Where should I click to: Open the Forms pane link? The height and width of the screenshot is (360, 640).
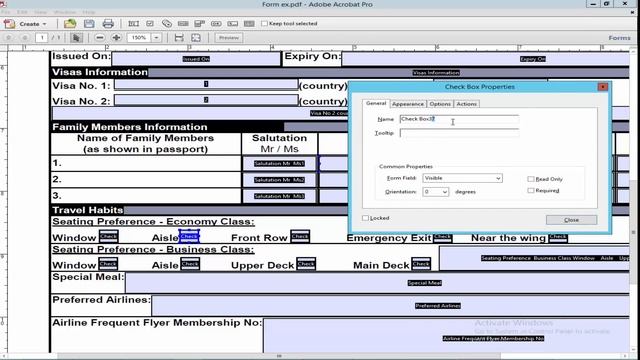click(x=619, y=38)
